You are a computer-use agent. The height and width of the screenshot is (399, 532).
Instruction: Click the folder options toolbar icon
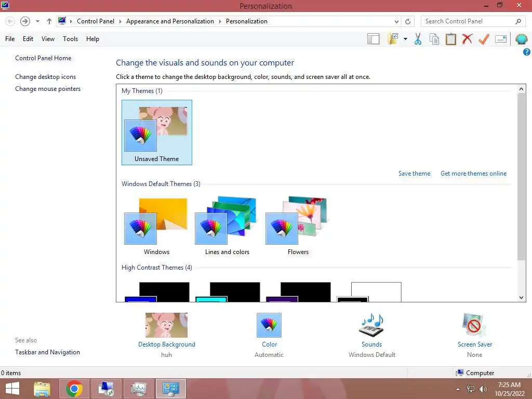click(x=393, y=39)
